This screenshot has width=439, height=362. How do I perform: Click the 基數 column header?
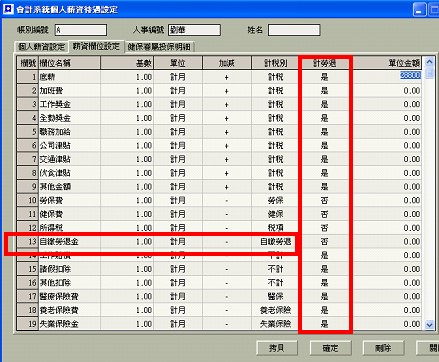pyautogui.click(x=127, y=63)
